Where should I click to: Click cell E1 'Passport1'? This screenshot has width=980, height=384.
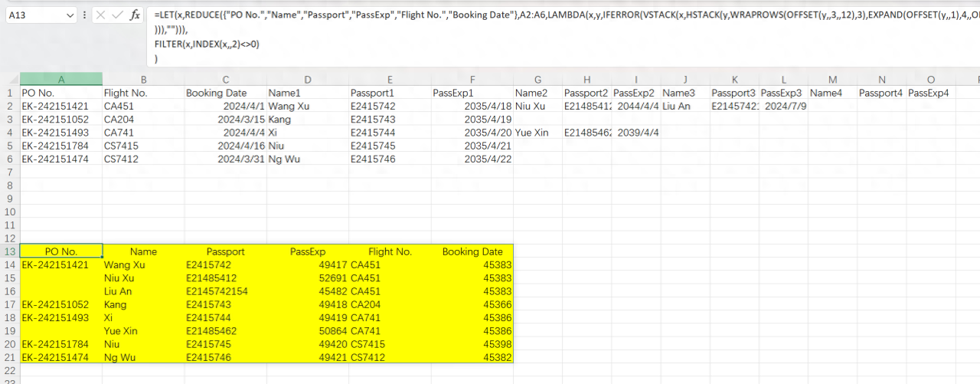pos(390,93)
